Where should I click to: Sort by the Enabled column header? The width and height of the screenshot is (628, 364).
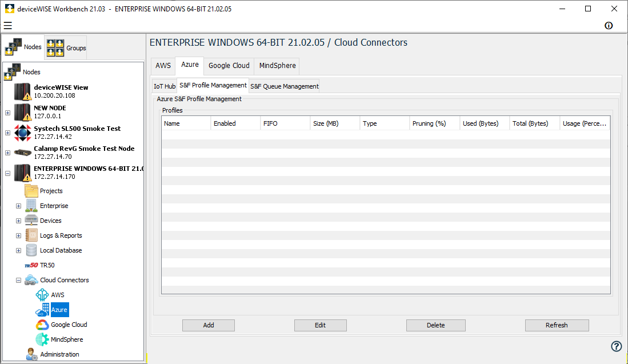[x=235, y=123]
